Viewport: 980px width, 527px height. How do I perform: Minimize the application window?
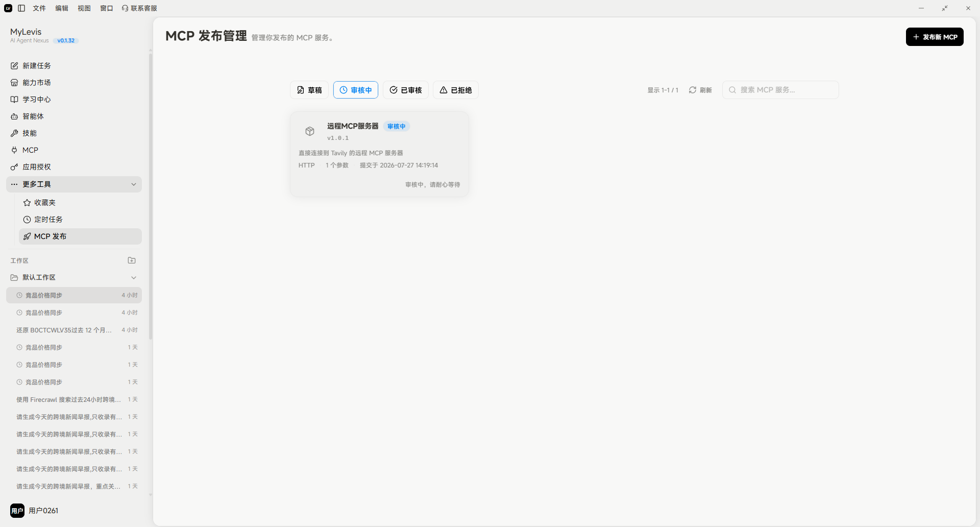[921, 8]
